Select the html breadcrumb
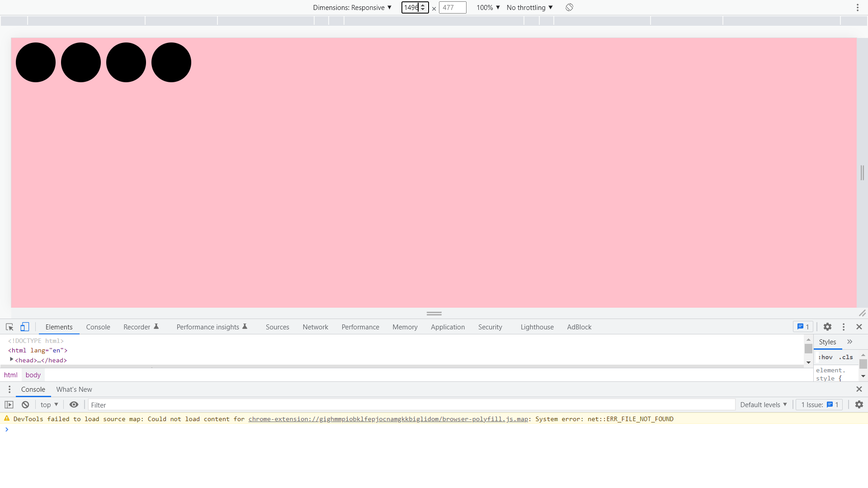Viewport: 868px width, 488px height. tap(11, 375)
